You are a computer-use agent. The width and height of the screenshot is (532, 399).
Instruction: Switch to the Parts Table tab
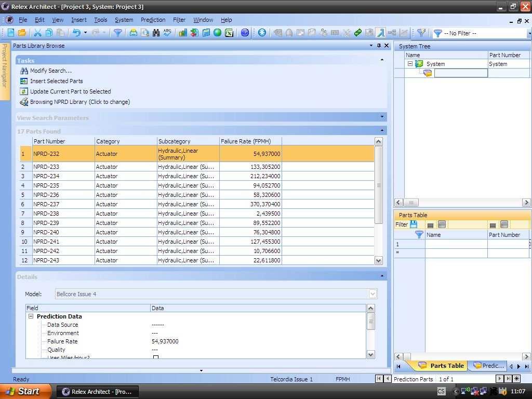click(442, 366)
